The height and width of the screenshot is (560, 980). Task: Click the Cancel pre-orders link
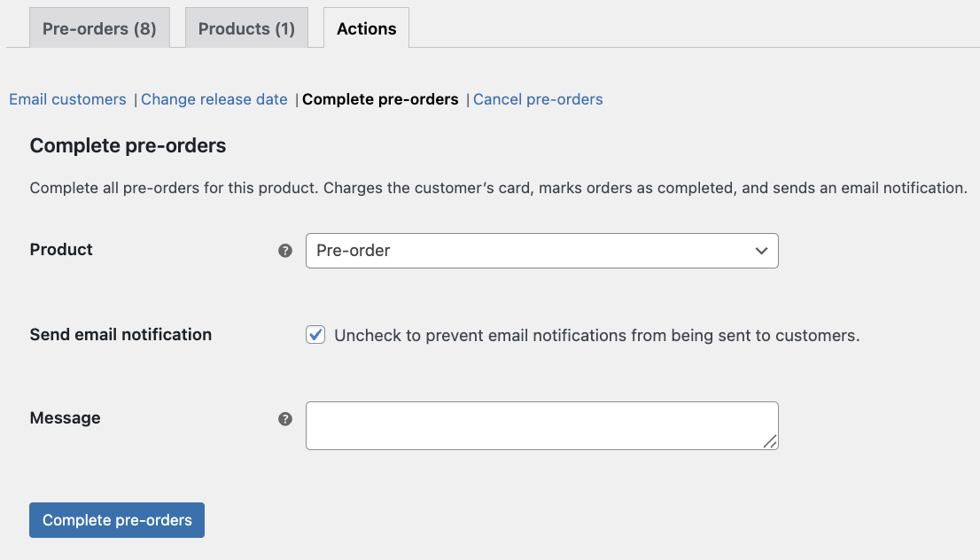pos(538,99)
